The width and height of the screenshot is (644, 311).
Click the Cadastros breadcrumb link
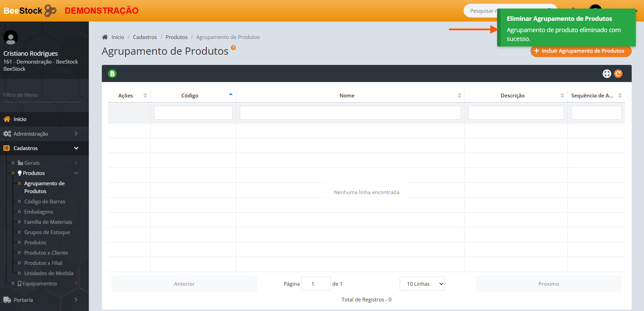pos(145,37)
